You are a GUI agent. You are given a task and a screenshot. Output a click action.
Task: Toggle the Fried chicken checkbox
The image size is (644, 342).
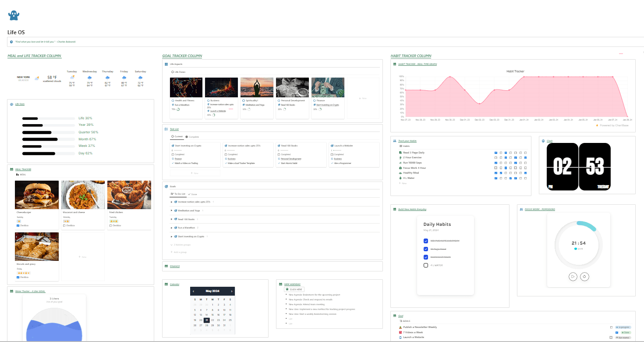(110, 225)
